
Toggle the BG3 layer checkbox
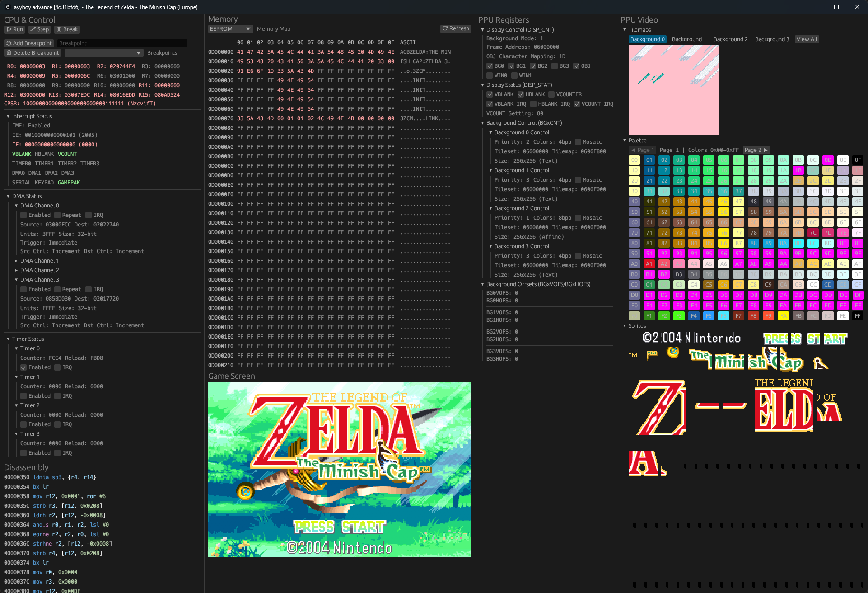(554, 66)
